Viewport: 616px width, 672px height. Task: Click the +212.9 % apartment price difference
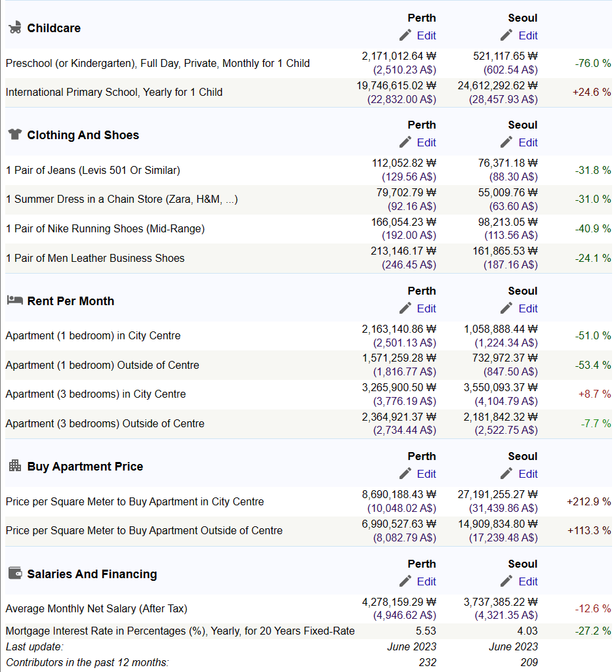point(589,501)
